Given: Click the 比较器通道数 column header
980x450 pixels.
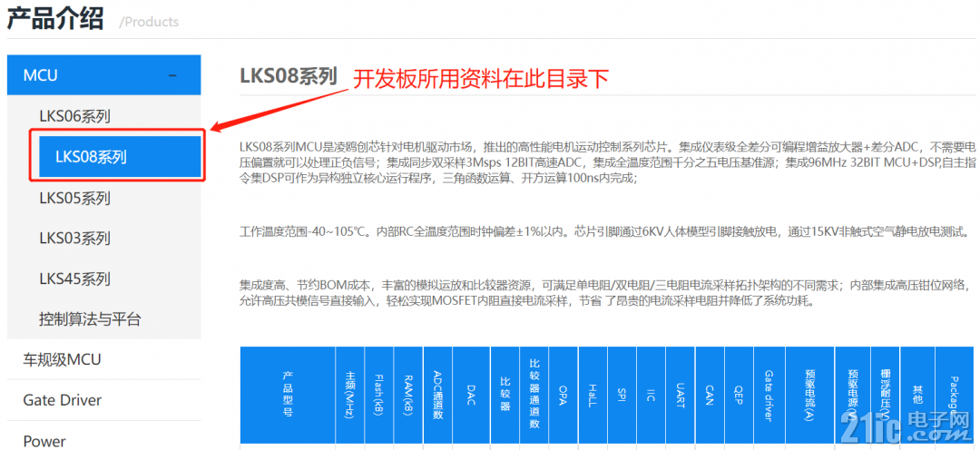Looking at the screenshot, I should (x=534, y=395).
